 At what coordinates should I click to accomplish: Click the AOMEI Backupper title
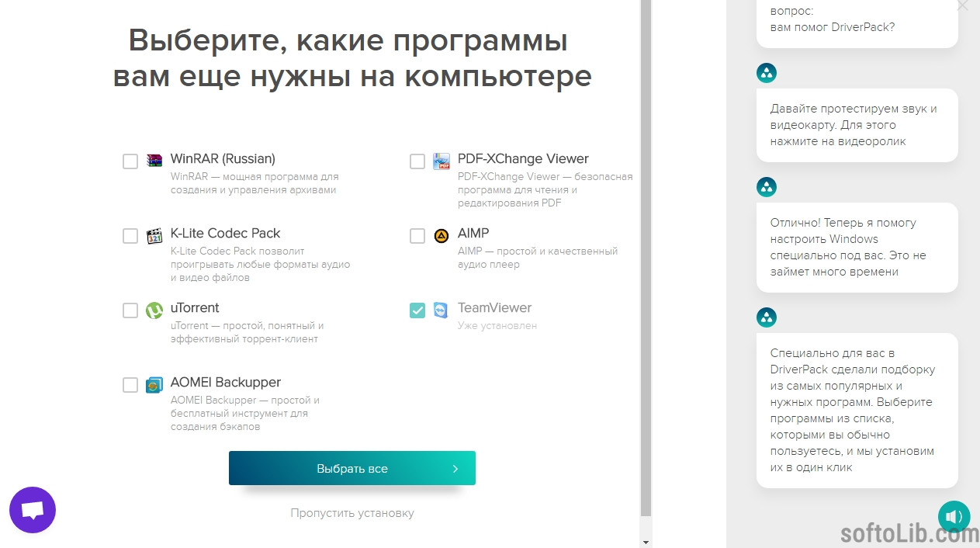tap(226, 383)
